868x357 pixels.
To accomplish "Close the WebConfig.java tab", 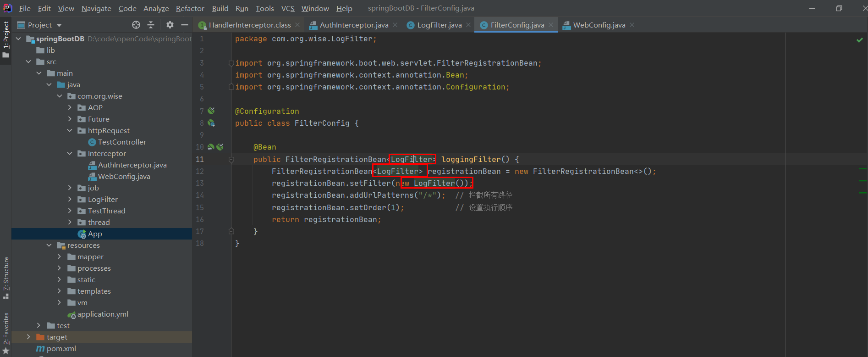I will click(632, 25).
